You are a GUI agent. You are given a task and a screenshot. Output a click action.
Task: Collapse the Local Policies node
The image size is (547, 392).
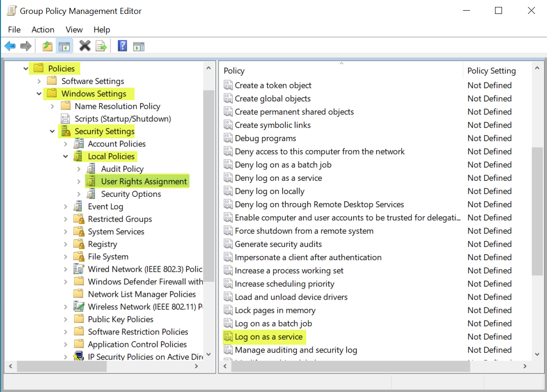65,156
